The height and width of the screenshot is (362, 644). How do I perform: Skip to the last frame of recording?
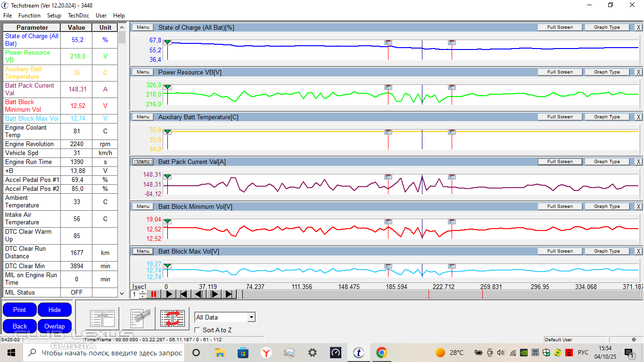(229, 294)
